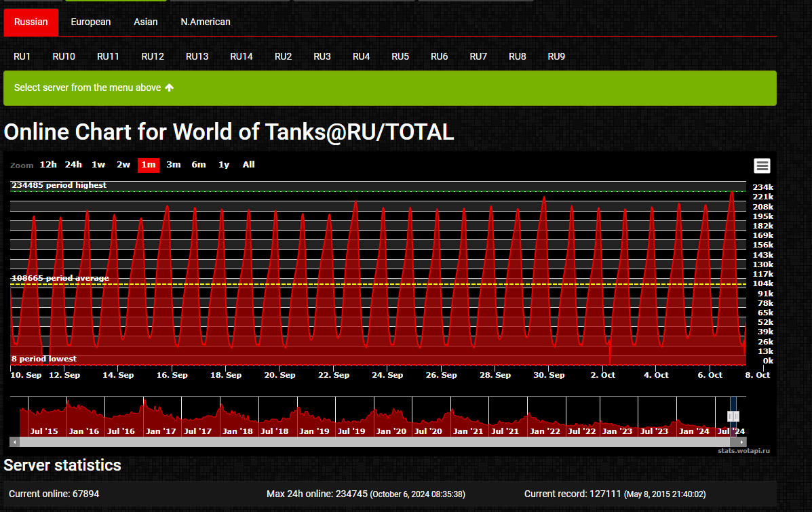Open the chart context menu hamburger icon
The width and height of the screenshot is (812, 512).
pos(762,165)
